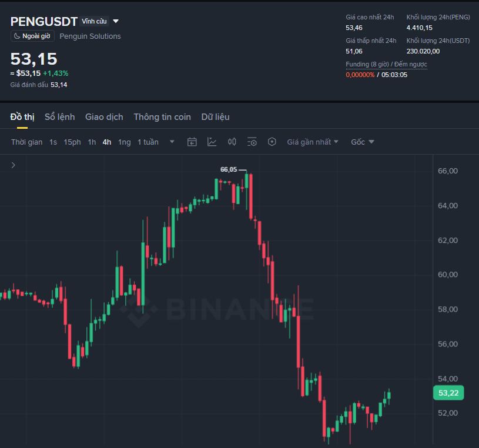This screenshot has width=479, height=448.
Task: Click the 'Ngoài giờ' off-hours badge
Action: 32,36
